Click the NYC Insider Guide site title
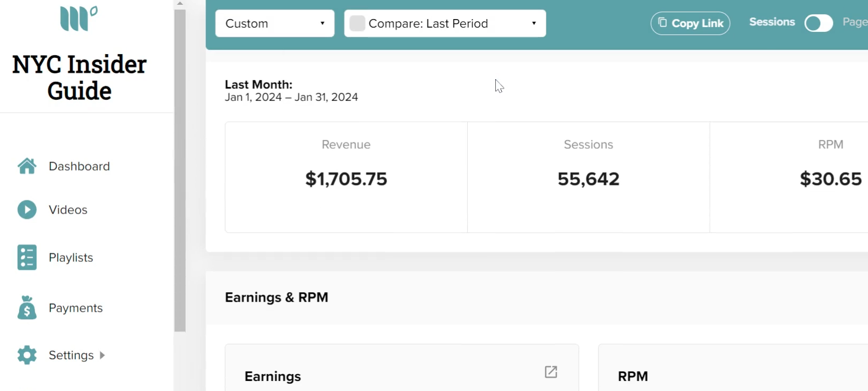Image resolution: width=868 pixels, height=391 pixels. [x=79, y=78]
